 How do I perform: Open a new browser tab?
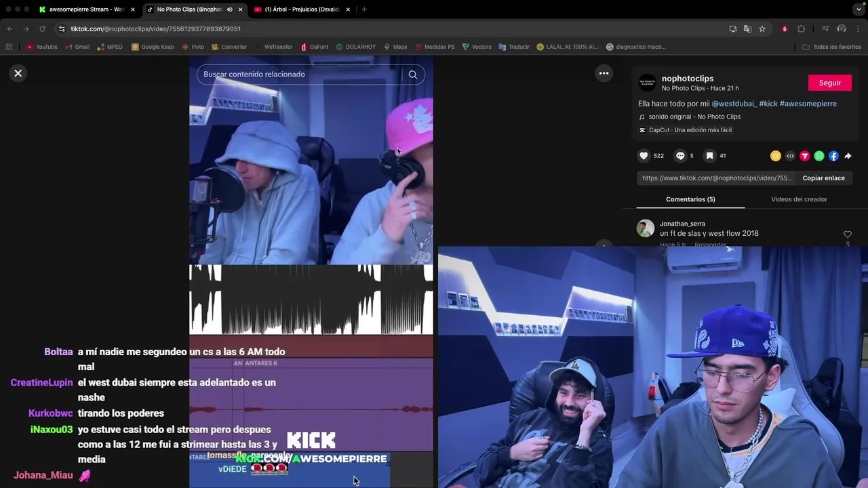coord(364,9)
